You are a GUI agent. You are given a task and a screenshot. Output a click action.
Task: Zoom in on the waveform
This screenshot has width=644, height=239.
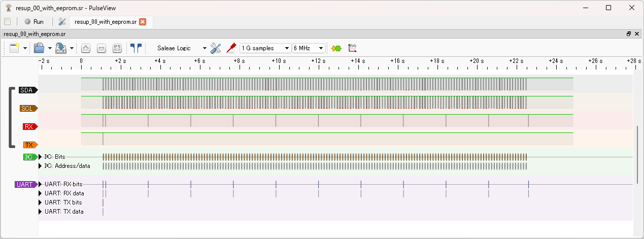(86, 48)
